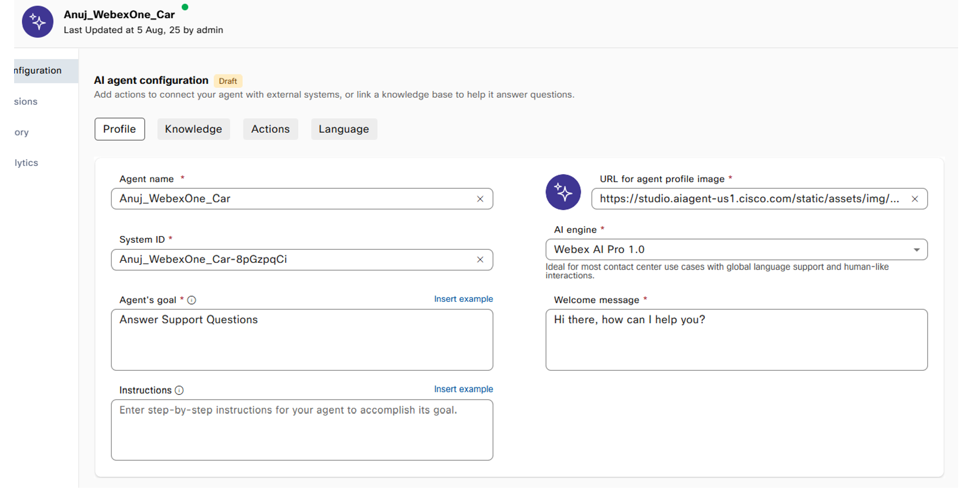980x498 pixels.
Task: Switch to the Actions tab
Action: 270,129
